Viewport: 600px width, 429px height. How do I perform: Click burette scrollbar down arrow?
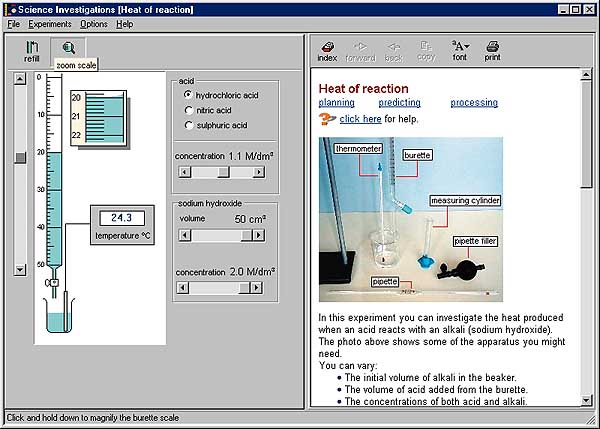pyautogui.click(x=20, y=270)
